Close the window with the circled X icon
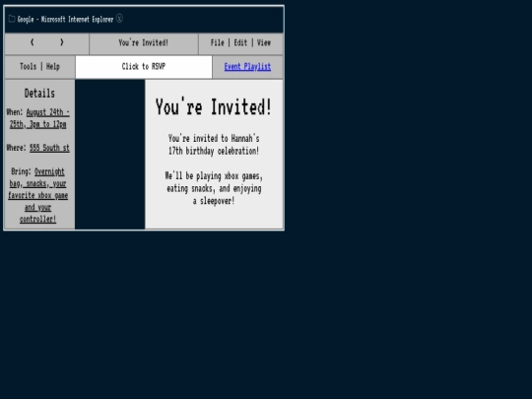Image resolution: width=532 pixels, height=399 pixels. pos(119,19)
